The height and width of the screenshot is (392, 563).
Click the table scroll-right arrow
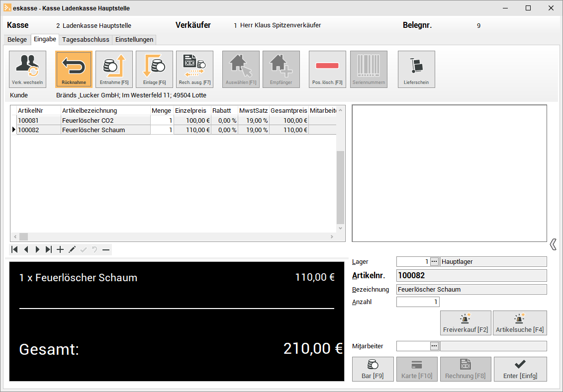pyautogui.click(x=332, y=236)
